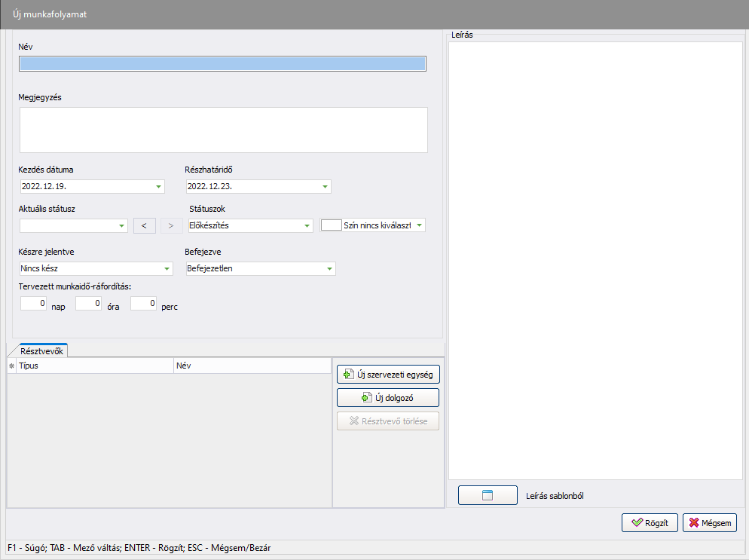
Task: Expand the Befejezve dropdown
Action: [329, 269]
